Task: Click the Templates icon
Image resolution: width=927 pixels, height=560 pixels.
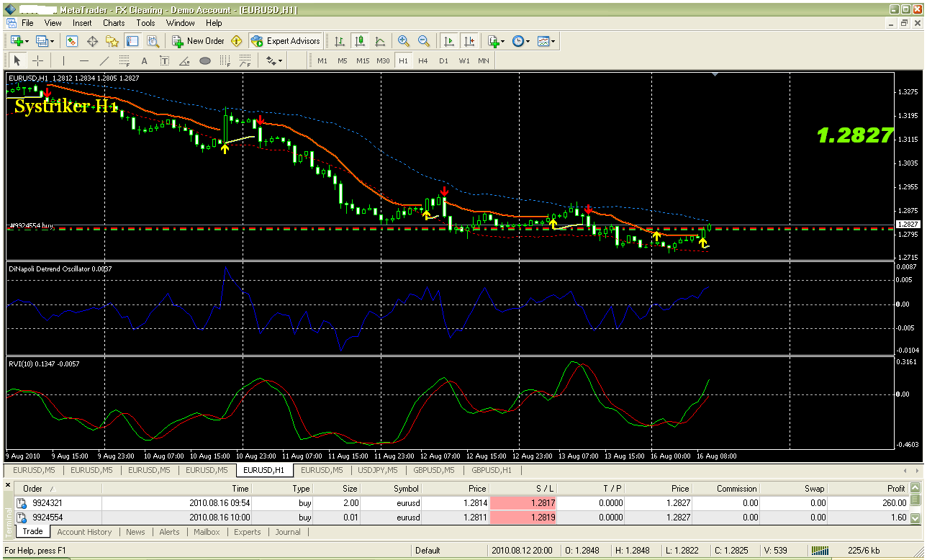Action: 543,41
